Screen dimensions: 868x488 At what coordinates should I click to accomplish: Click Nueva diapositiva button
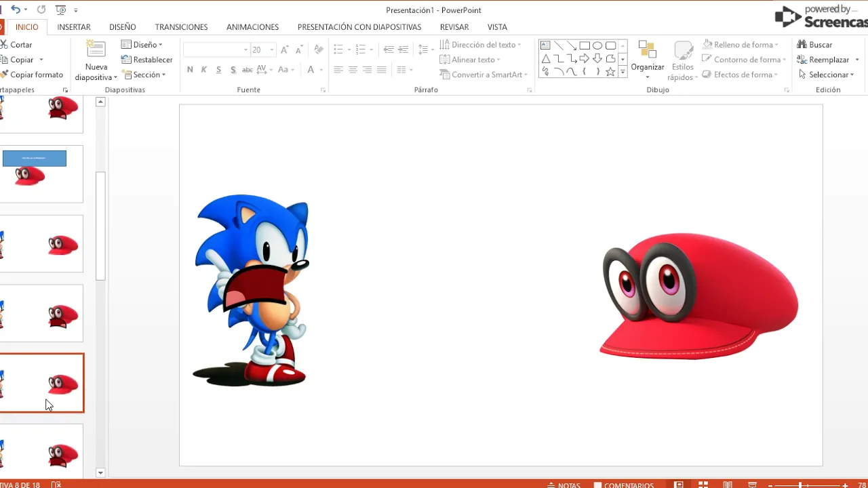click(x=96, y=62)
